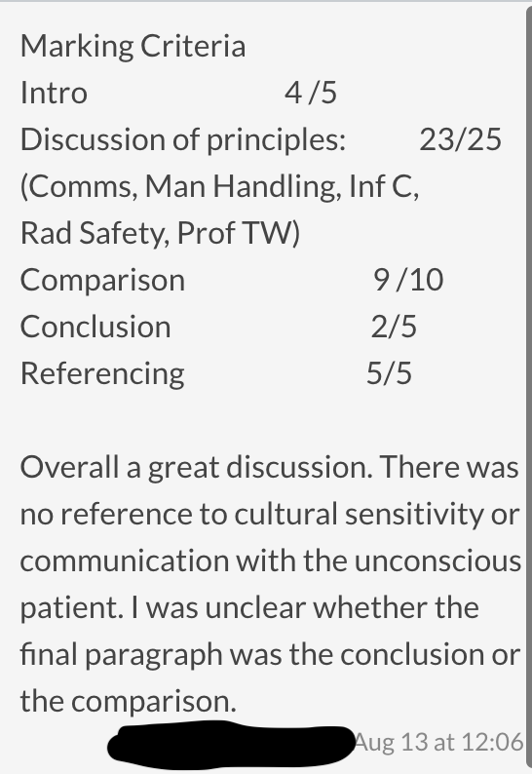
Task: Click the Intro label
Action: 54,93
